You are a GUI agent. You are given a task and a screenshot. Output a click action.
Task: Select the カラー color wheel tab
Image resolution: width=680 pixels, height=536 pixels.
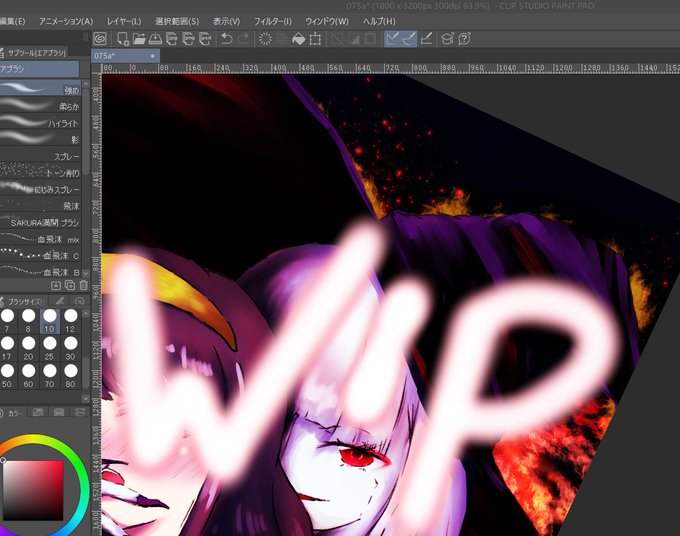click(12, 413)
